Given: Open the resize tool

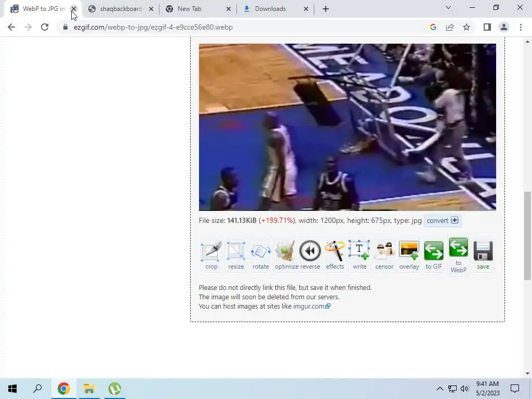Looking at the screenshot, I should pyautogui.click(x=236, y=255).
